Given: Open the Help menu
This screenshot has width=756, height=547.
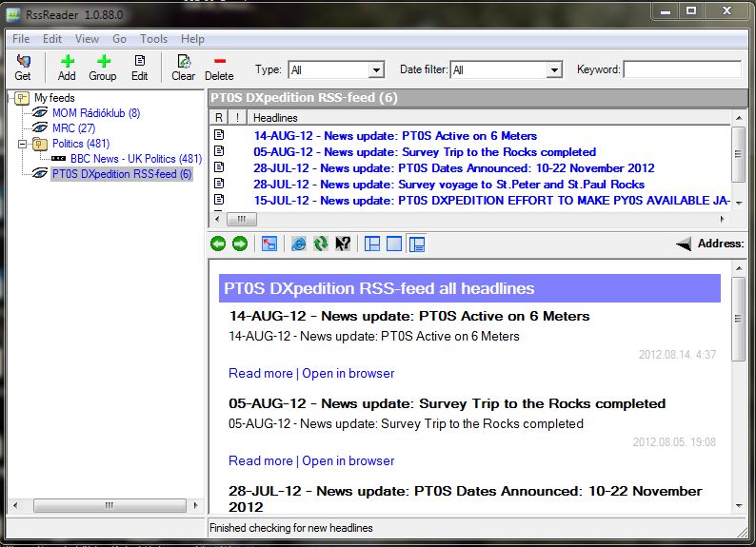Looking at the screenshot, I should pos(193,39).
